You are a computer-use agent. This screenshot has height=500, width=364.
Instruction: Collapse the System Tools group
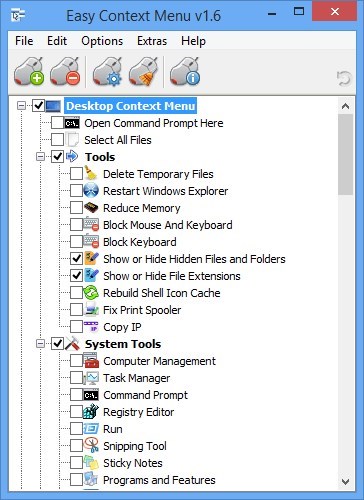(x=40, y=344)
